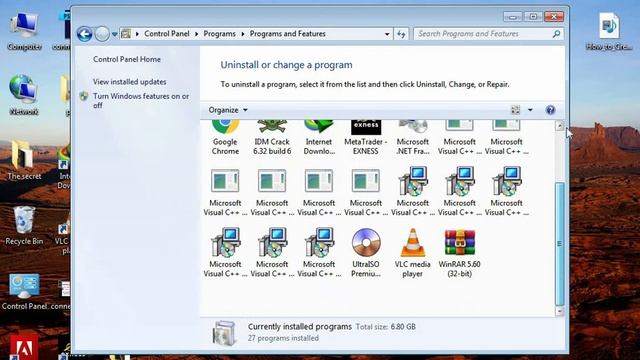Select the UltraISO Premium program icon

coord(366,253)
